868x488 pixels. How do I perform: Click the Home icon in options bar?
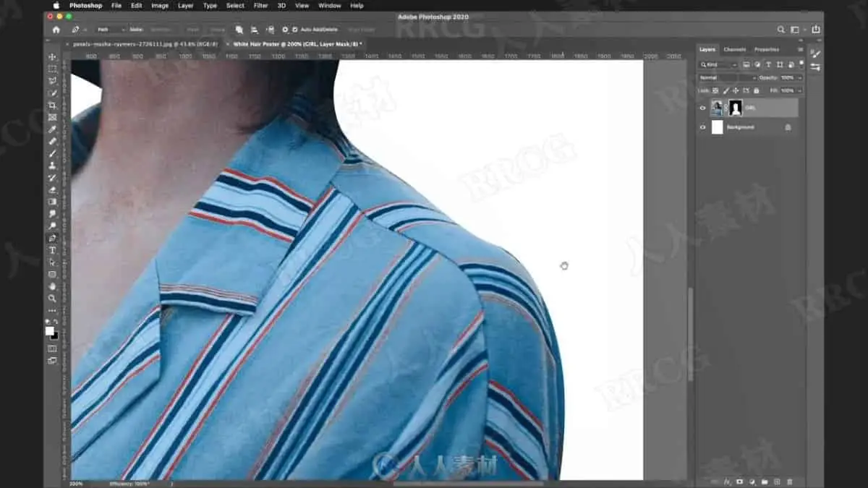point(56,30)
